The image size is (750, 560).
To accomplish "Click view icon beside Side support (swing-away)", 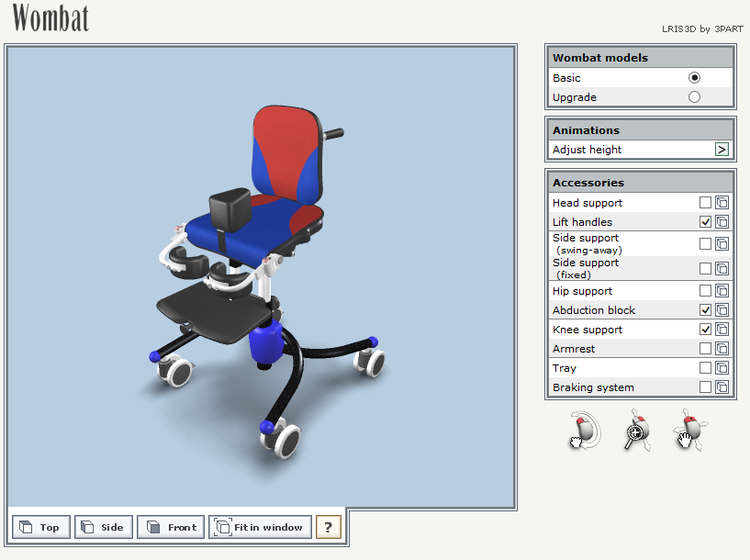I will pyautogui.click(x=722, y=243).
